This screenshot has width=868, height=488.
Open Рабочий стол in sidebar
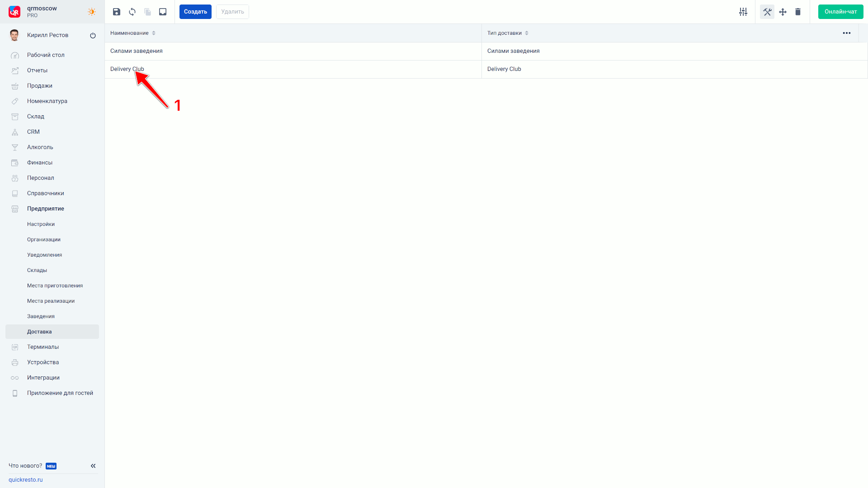46,55
